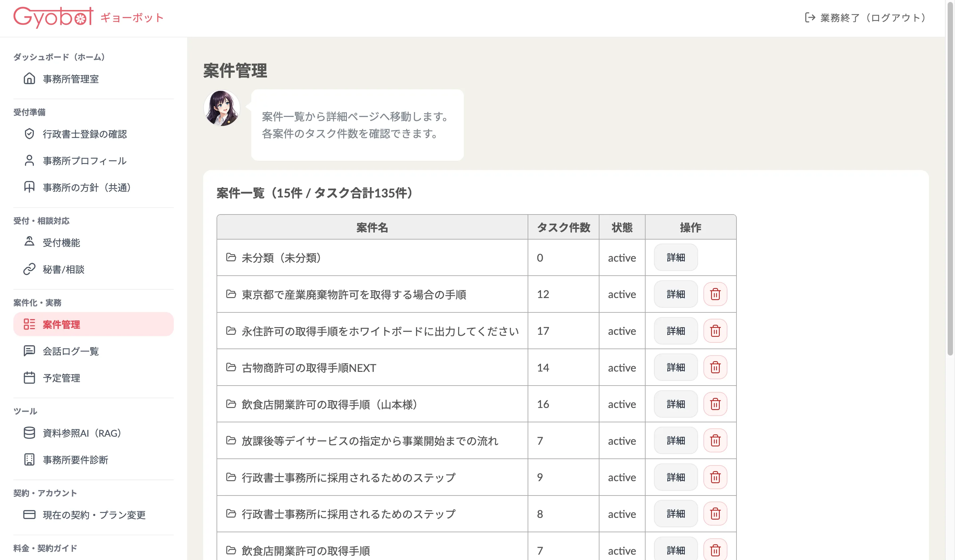Image resolution: width=955 pixels, height=560 pixels.
Task: Open 会話ログ一覧 in the sidebar
Action: (x=71, y=351)
